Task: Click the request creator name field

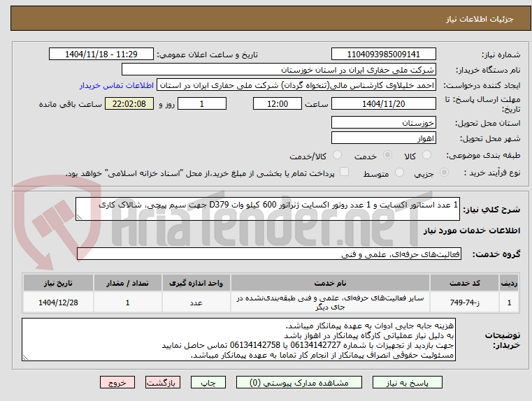Action: [x=296, y=85]
